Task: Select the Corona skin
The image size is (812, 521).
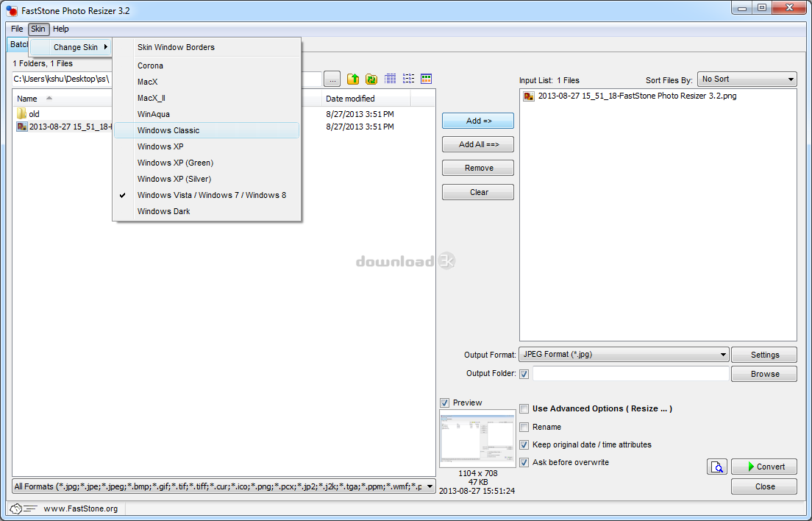Action: pos(207,65)
